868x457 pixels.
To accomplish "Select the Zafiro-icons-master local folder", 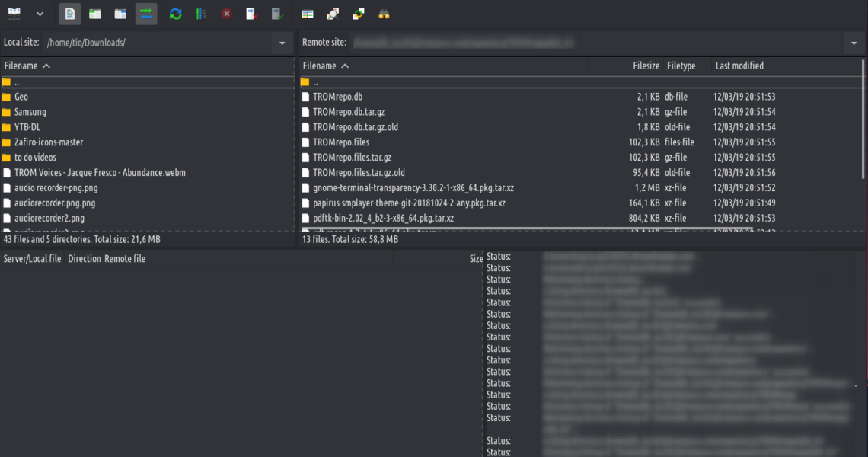I will (49, 142).
